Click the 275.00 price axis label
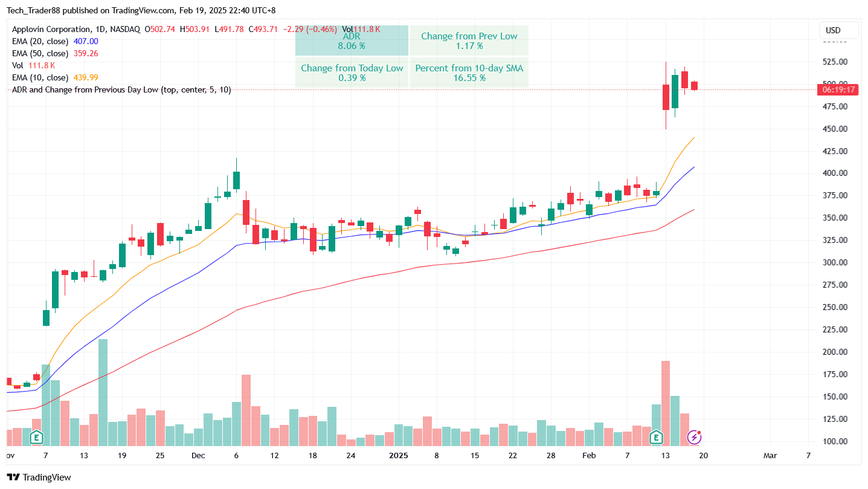The image size is (868, 489). click(834, 285)
